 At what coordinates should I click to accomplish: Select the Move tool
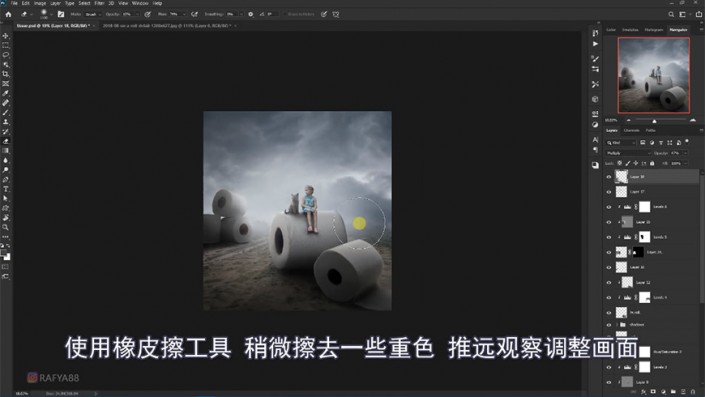pos(5,36)
